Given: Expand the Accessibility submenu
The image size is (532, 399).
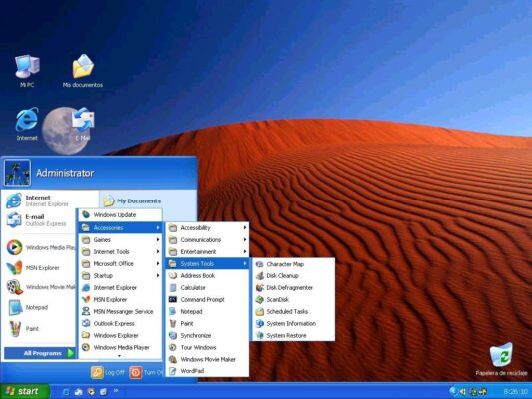Looking at the screenshot, I should pos(207,227).
